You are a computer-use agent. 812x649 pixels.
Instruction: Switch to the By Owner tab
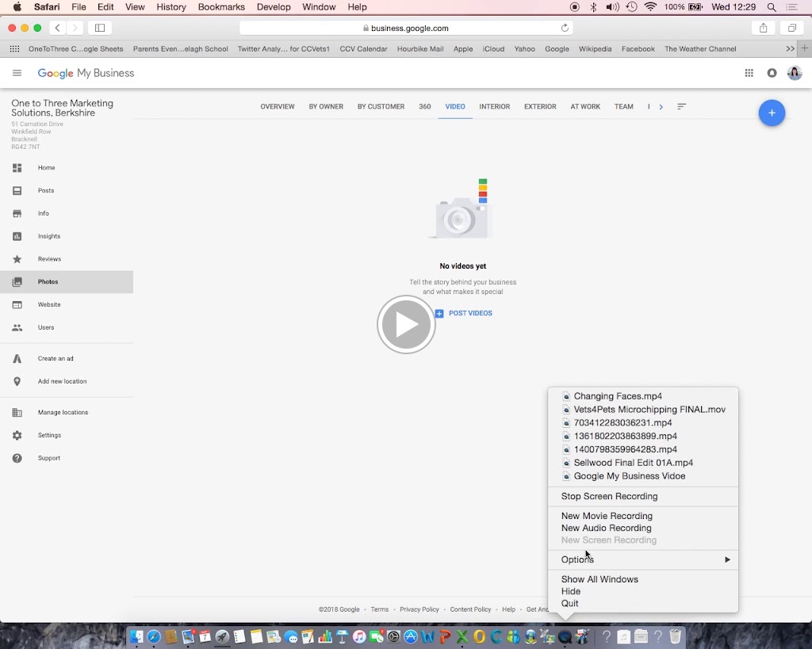click(326, 107)
